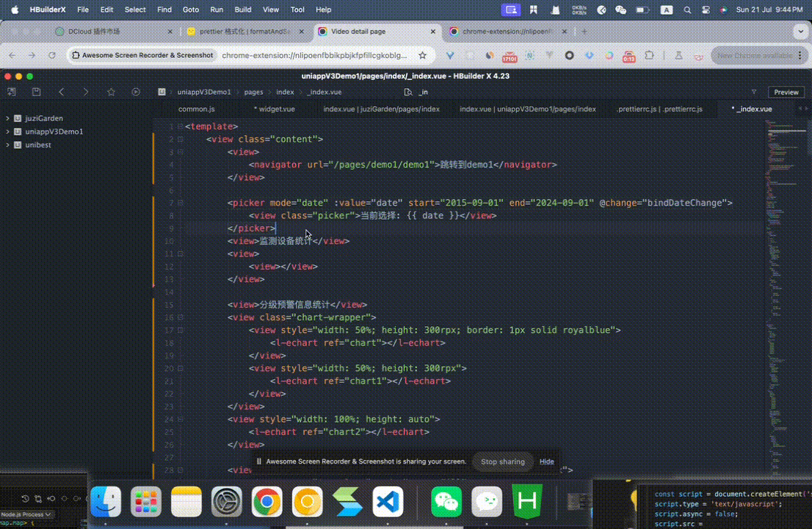Click the forward navigation arrow in toolbar
Viewport: 812px width, 529px height.
coord(86,91)
